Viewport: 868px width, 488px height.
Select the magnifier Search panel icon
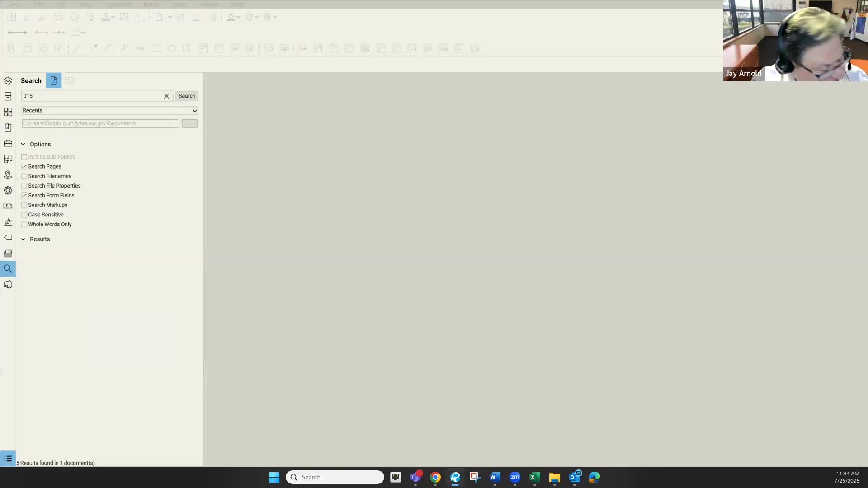(8, 269)
